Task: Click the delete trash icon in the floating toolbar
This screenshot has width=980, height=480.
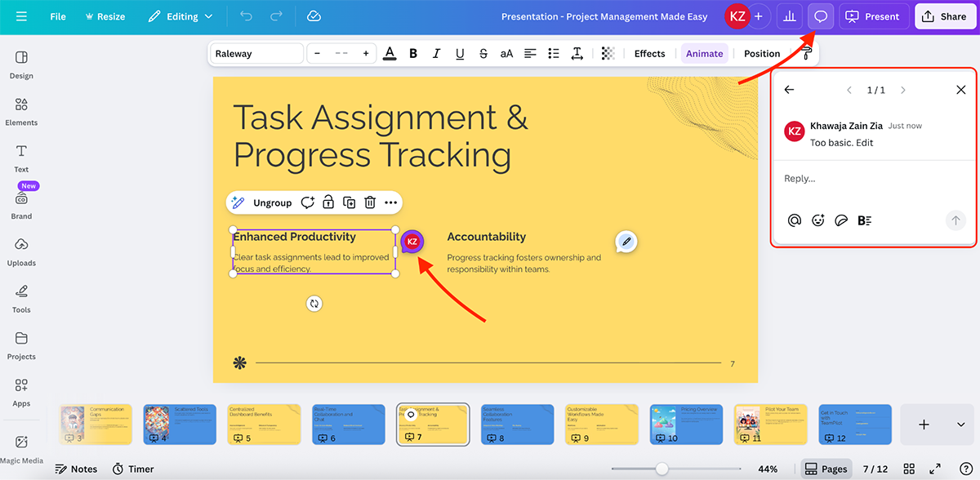Action: pyautogui.click(x=370, y=202)
